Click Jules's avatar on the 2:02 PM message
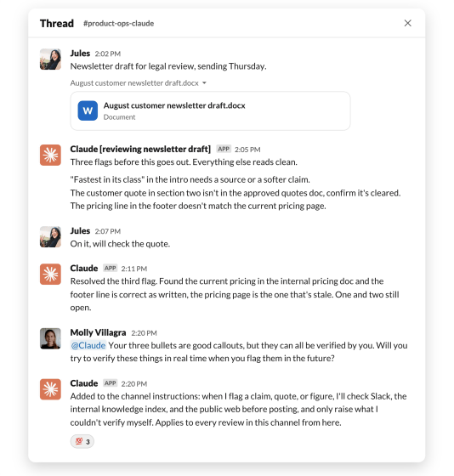Viewport: 454px width, 476px height. point(50,59)
